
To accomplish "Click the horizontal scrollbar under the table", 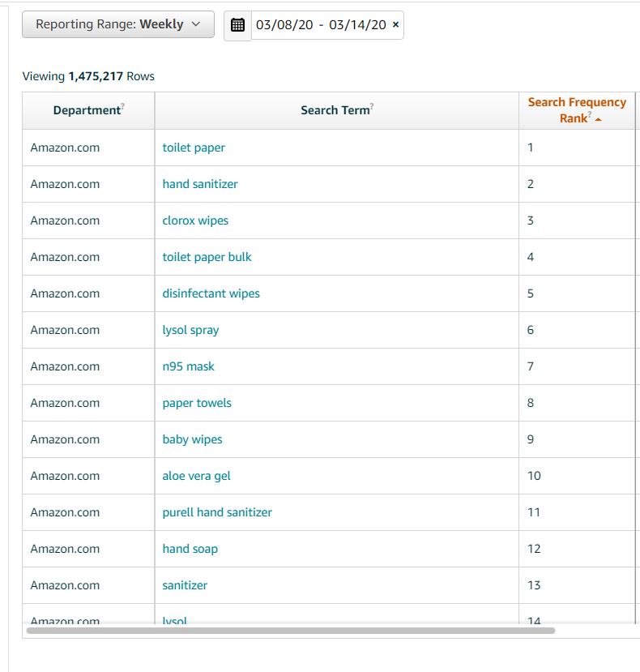I will 291,631.
